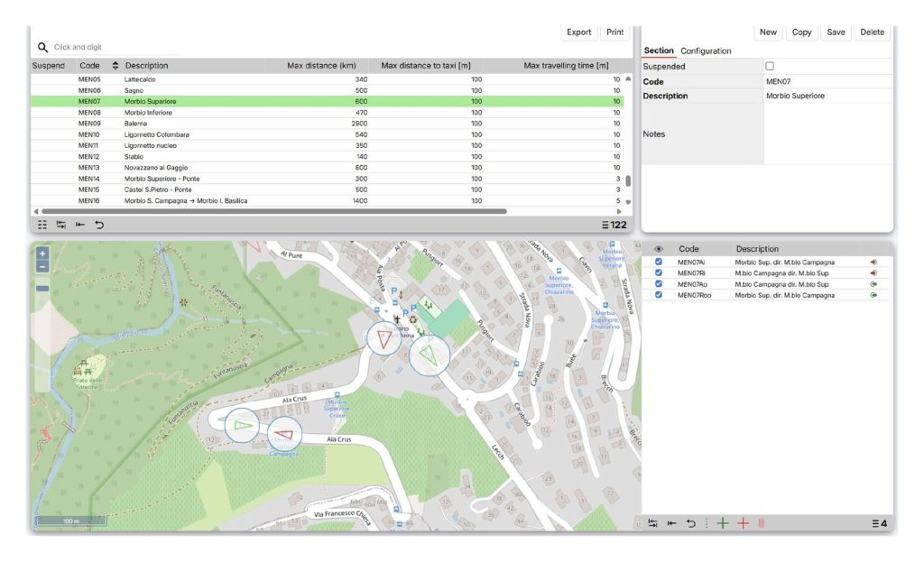Click the red delete trash icon
The width and height of the screenshot is (924, 562).
(762, 523)
